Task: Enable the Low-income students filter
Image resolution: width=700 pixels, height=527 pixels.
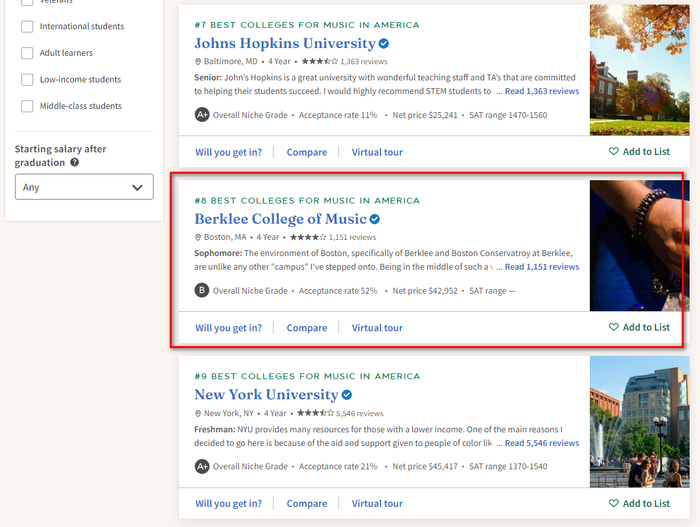Action: click(27, 79)
